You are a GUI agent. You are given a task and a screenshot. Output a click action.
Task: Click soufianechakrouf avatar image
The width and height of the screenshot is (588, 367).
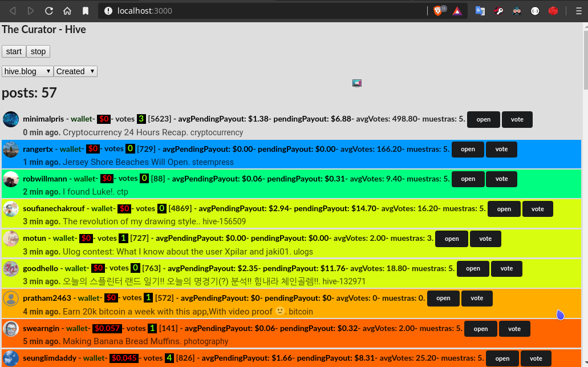(11, 209)
